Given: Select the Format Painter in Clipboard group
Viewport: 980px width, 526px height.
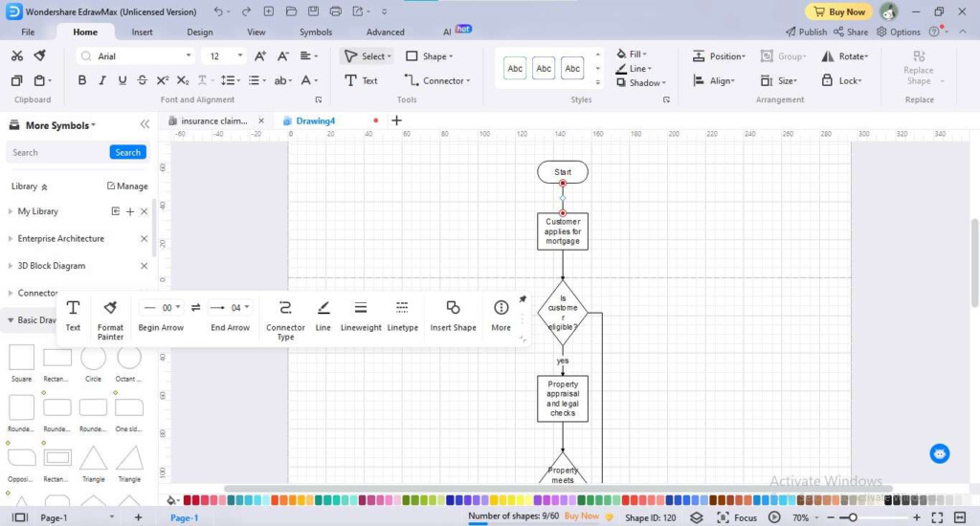Looking at the screenshot, I should point(39,56).
